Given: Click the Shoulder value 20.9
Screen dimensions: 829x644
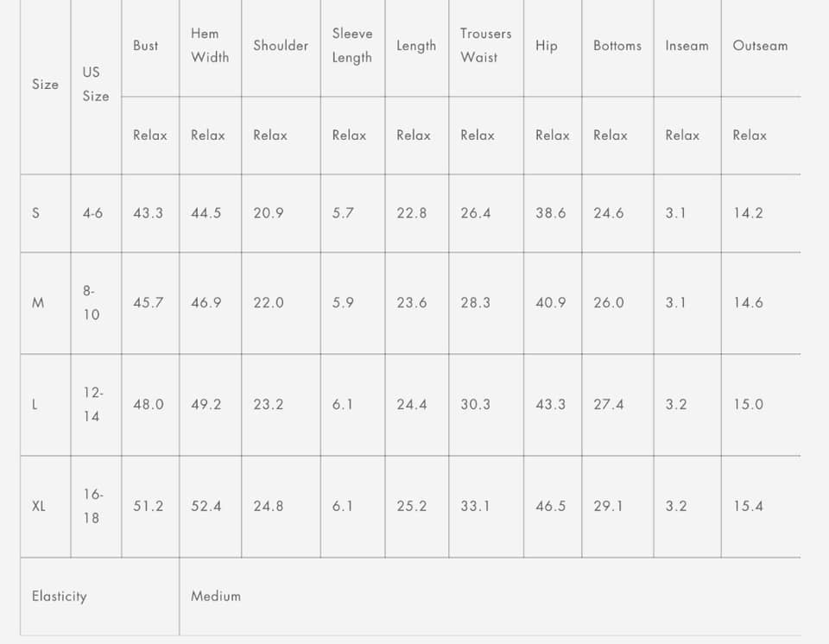Looking at the screenshot, I should (x=268, y=213).
